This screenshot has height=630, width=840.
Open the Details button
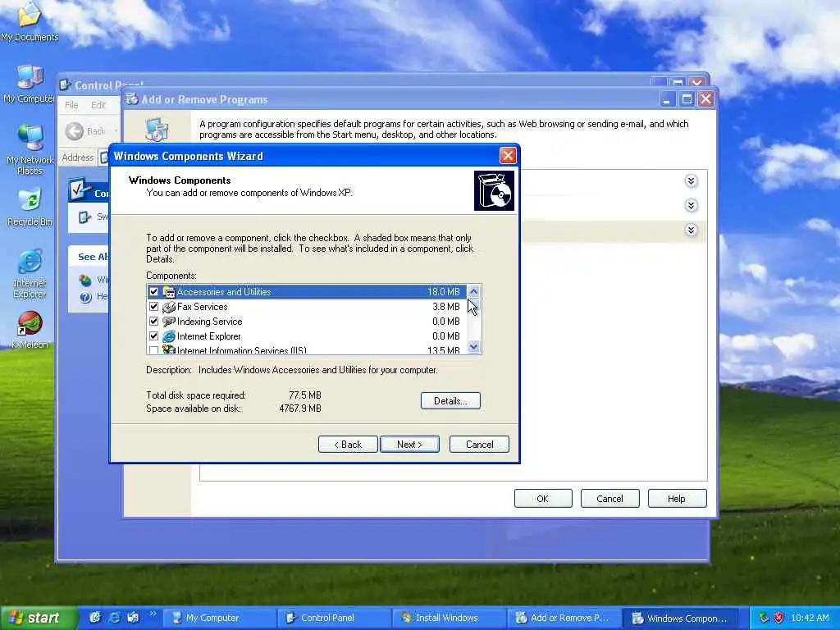[x=450, y=400]
